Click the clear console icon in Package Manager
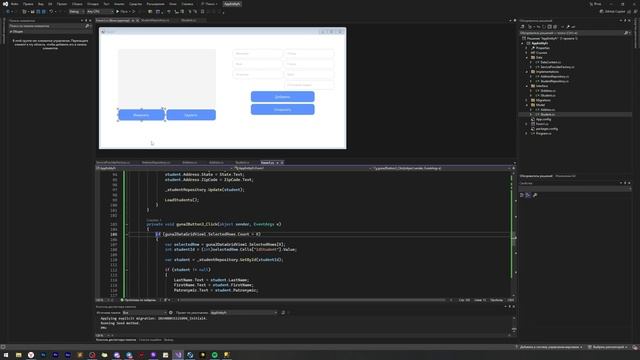 coord(283,313)
